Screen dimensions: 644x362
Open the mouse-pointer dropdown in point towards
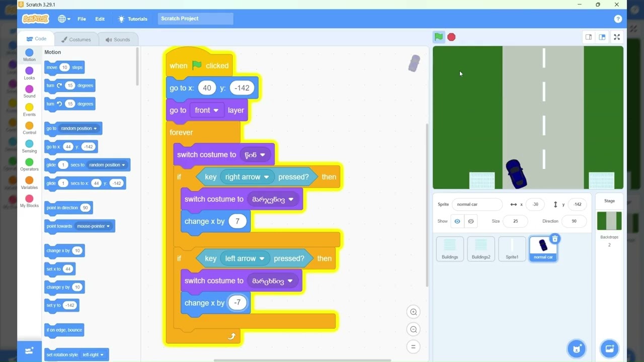[93, 226]
